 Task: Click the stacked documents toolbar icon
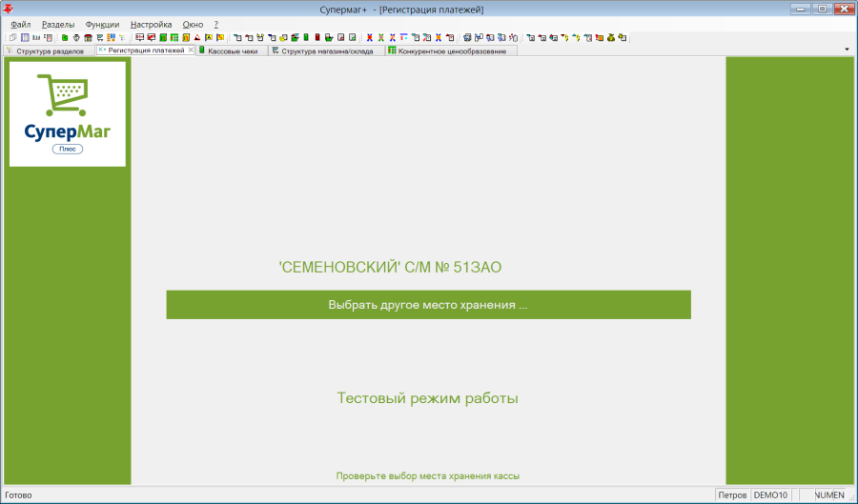click(467, 38)
